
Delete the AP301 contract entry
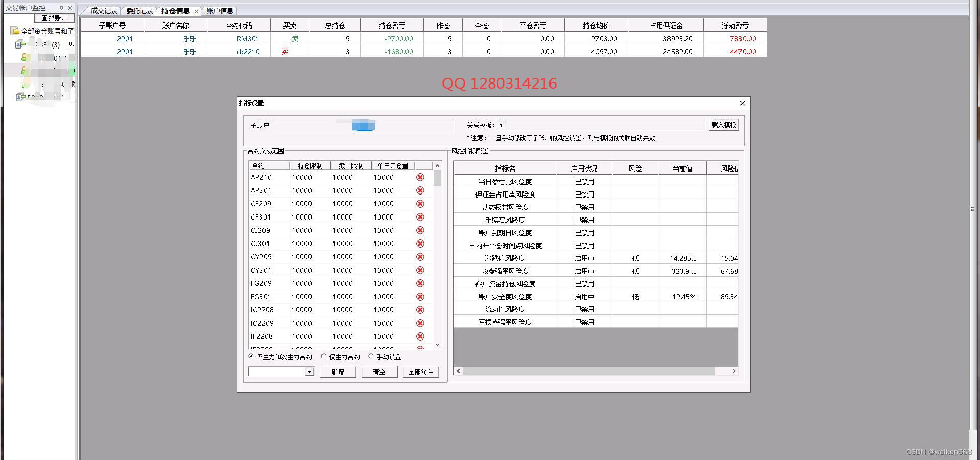[420, 190]
